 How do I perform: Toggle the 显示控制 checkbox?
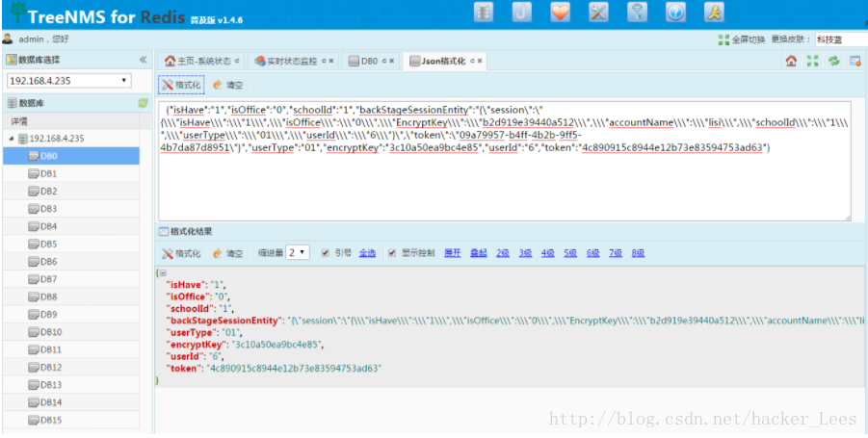392,253
